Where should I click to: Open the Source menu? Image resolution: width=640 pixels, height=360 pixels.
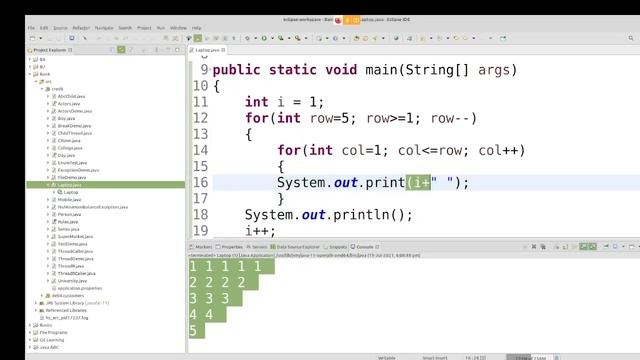click(60, 28)
